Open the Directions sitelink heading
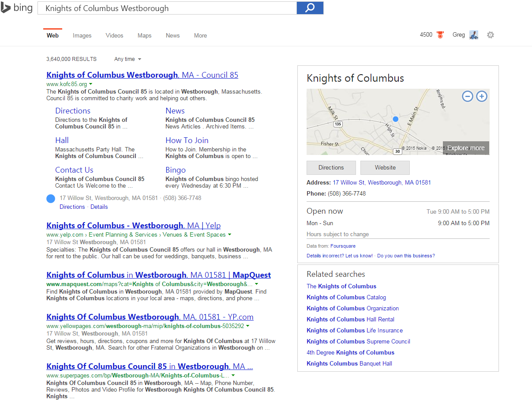This screenshot has width=532, height=400. (x=73, y=111)
